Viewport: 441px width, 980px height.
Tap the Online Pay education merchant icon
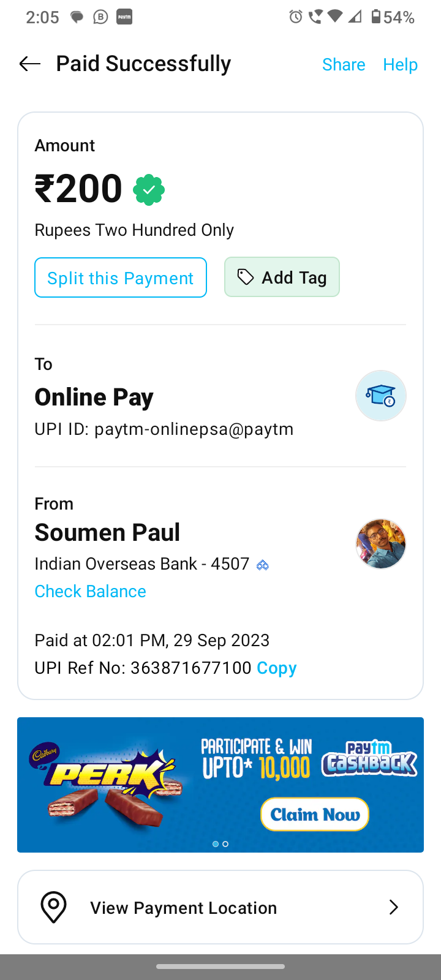coord(380,396)
